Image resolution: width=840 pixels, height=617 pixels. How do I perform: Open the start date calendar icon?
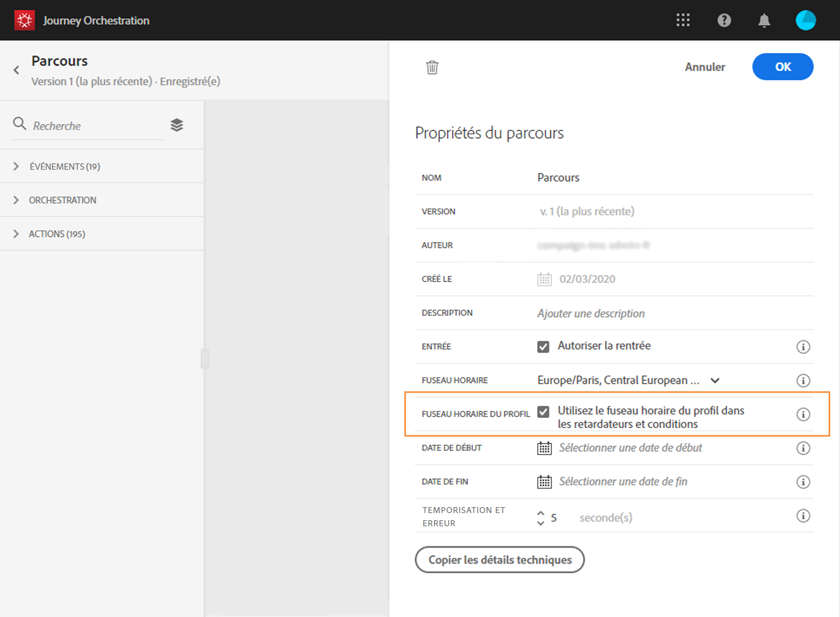(544, 448)
